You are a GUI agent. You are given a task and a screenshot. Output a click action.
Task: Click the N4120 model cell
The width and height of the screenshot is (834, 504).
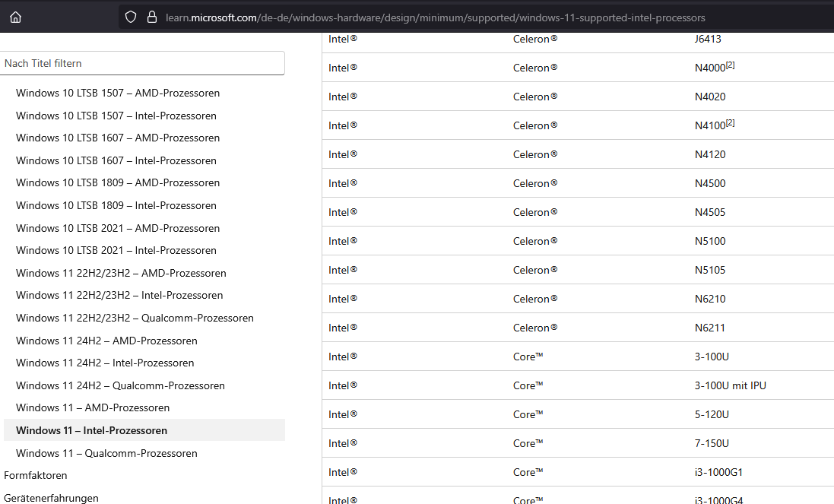tap(710, 155)
